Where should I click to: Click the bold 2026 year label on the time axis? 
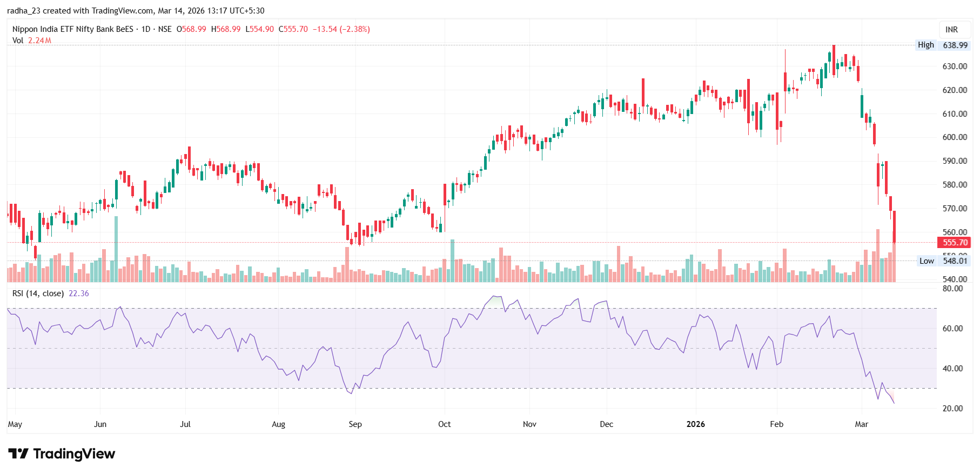(x=696, y=424)
